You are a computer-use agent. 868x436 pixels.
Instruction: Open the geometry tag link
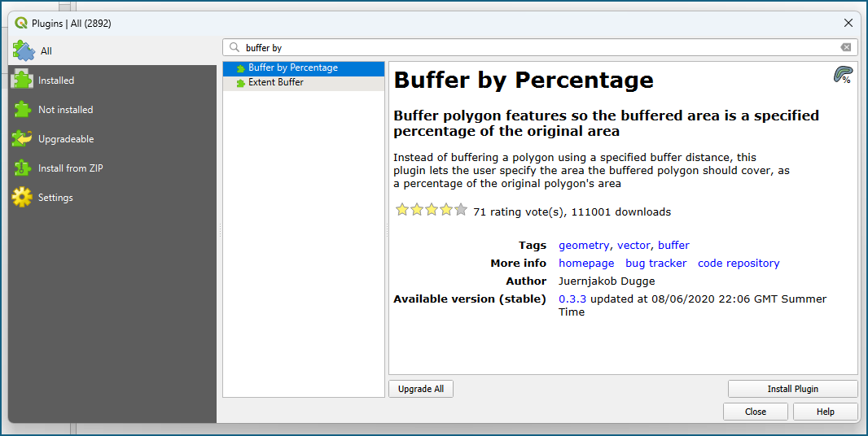click(584, 245)
